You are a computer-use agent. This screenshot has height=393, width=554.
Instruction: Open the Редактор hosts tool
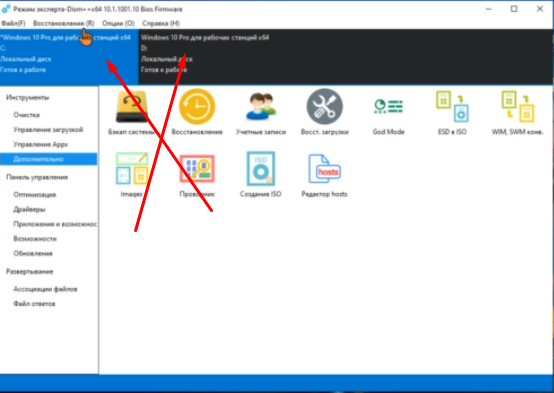coord(324,175)
